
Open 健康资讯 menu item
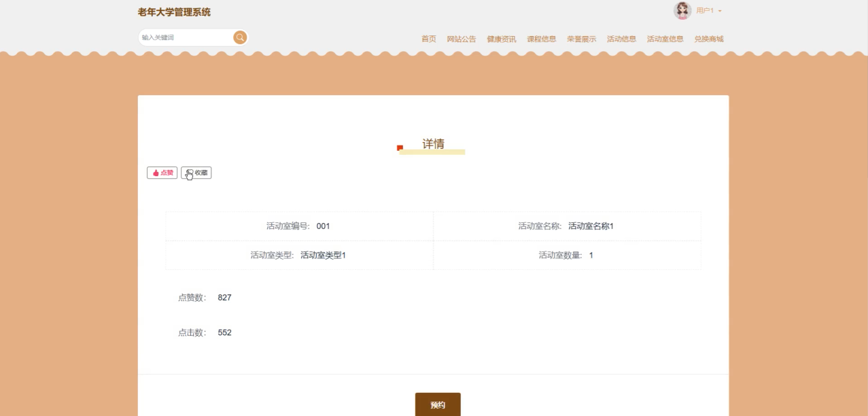[502, 39]
